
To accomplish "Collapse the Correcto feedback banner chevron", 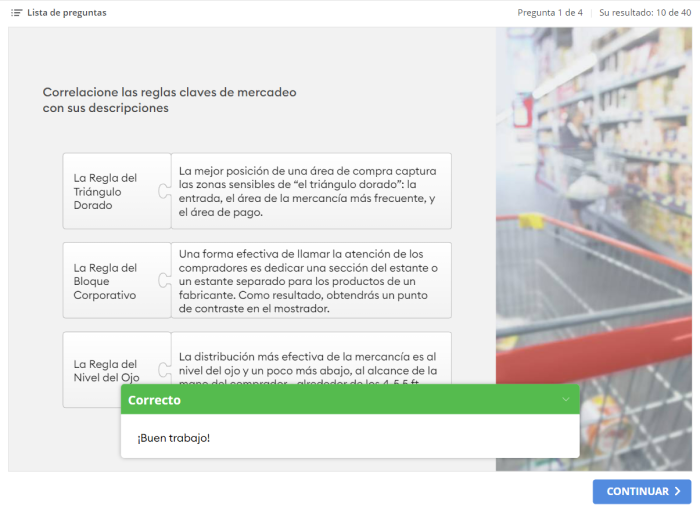I will tap(565, 400).
